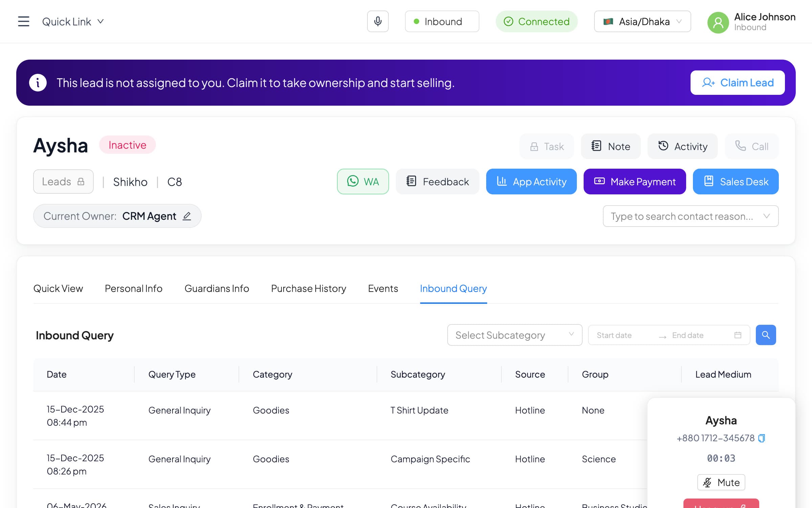Expand the Quick Link dropdown
Screen dimensions: 812x508
coord(73,21)
